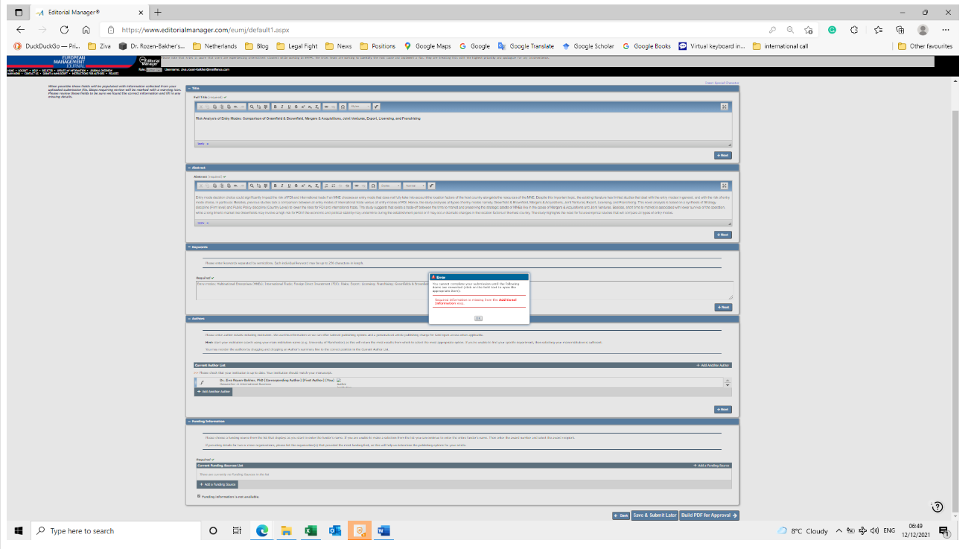The image size is (980, 549).
Task: Click Next under the Abstract section
Action: 722,235
